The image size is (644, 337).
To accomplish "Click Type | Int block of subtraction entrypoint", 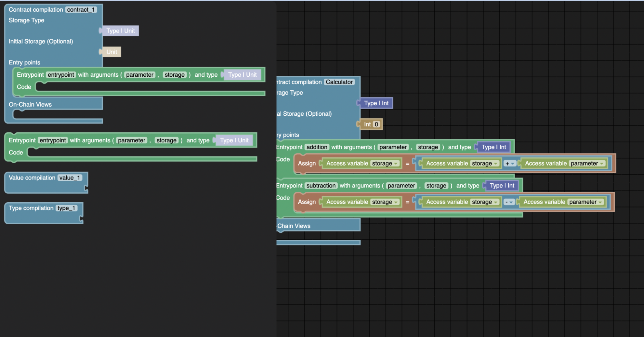I will point(502,186).
